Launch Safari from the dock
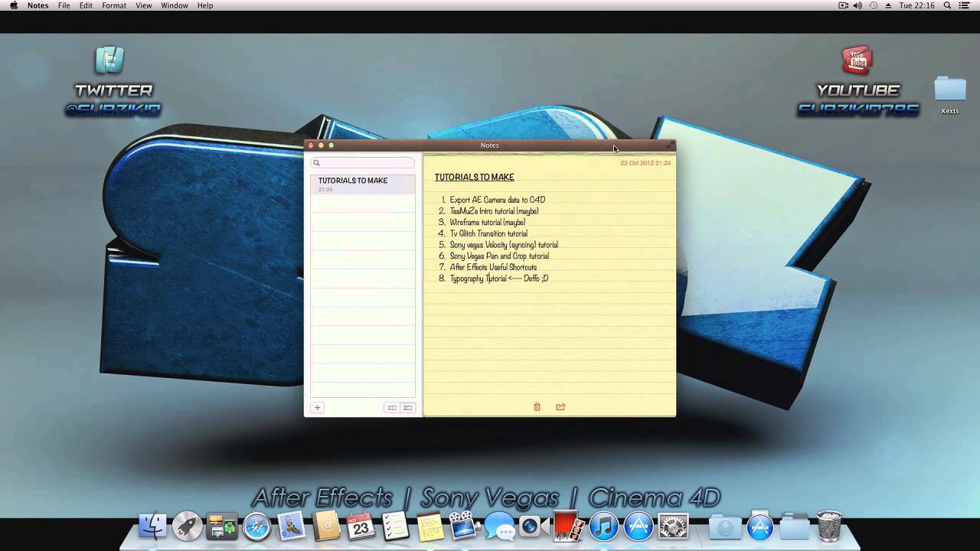The width and height of the screenshot is (980, 551). 256,527
